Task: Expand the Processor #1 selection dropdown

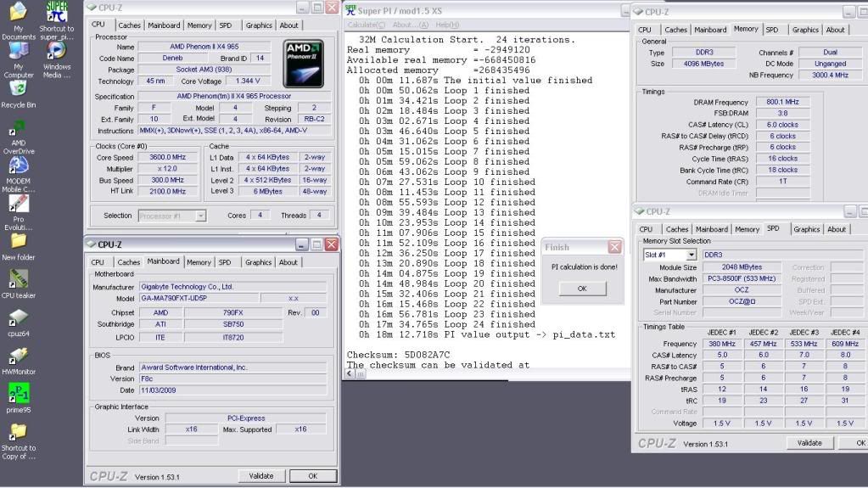Action: (200, 216)
